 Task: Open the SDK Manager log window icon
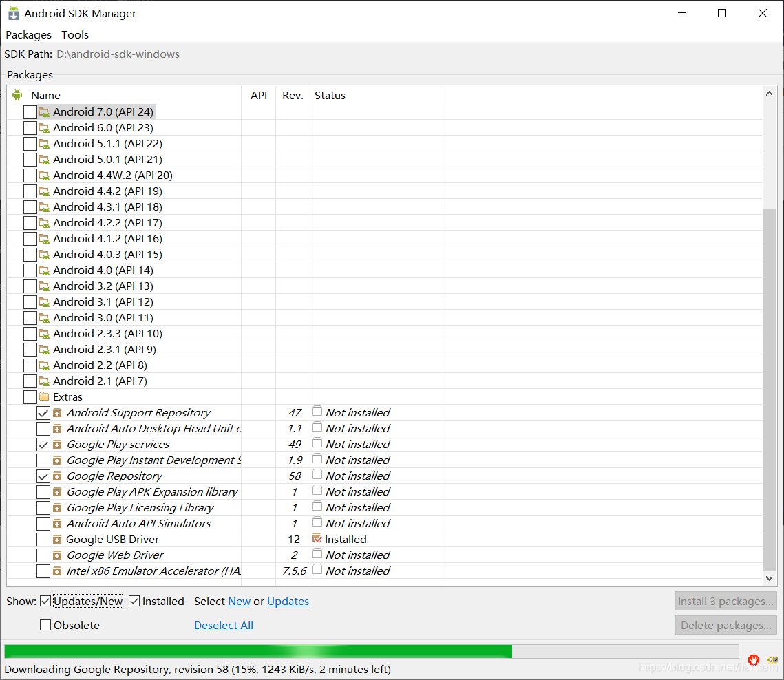[772, 659]
